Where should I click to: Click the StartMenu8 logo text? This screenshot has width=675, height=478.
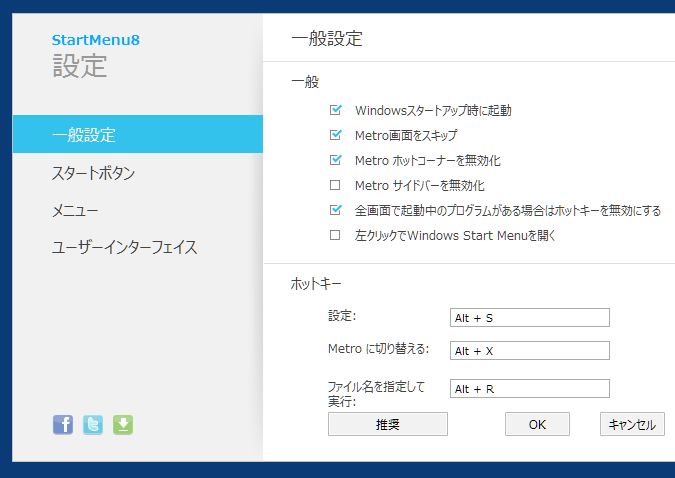pyautogui.click(x=96, y=40)
